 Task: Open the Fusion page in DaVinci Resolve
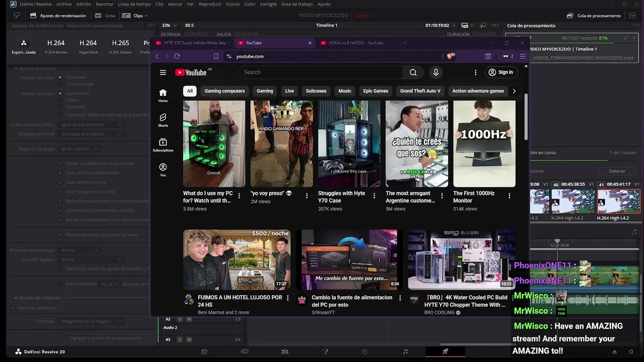click(x=325, y=351)
